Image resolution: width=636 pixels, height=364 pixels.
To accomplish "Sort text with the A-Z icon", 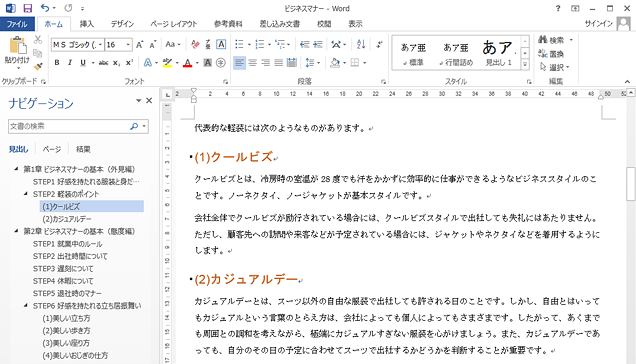I will pos(361,44).
